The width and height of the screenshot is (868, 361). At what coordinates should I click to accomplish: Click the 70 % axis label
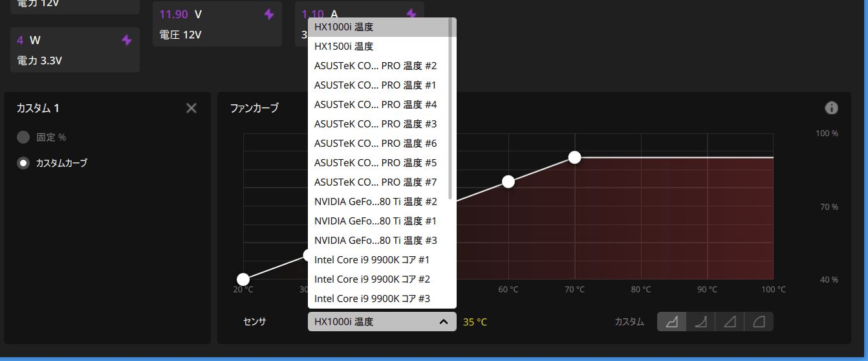(x=829, y=207)
